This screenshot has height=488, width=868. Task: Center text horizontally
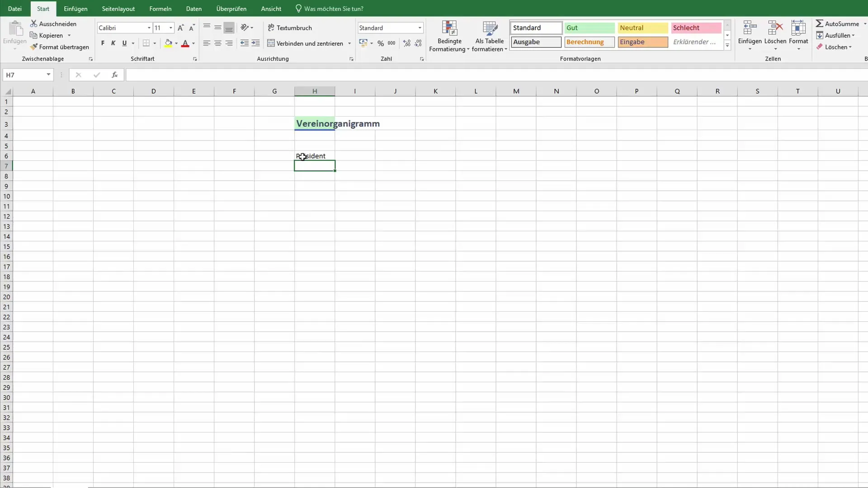point(218,43)
